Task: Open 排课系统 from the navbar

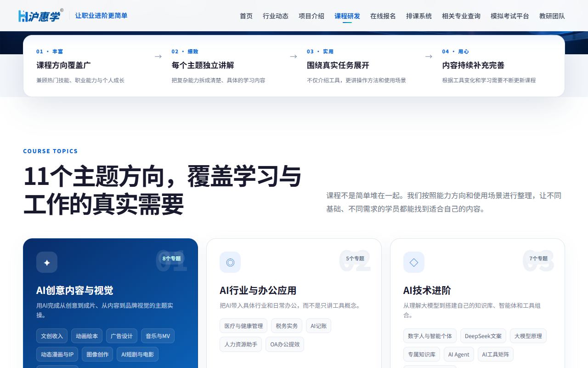Action: coord(419,16)
